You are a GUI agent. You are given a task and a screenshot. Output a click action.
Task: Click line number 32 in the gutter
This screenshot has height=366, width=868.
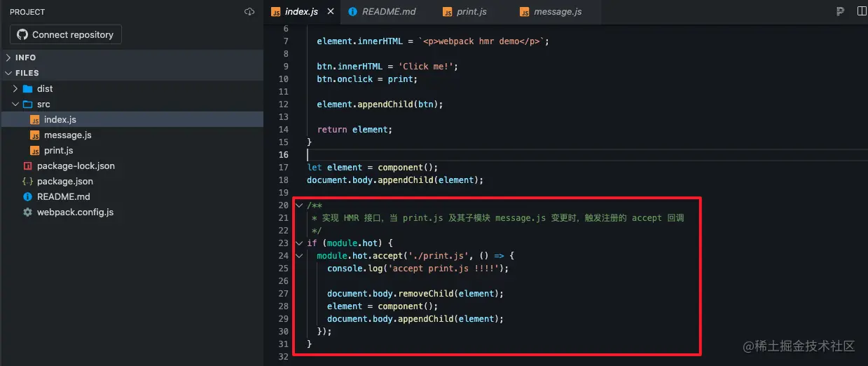tap(283, 357)
